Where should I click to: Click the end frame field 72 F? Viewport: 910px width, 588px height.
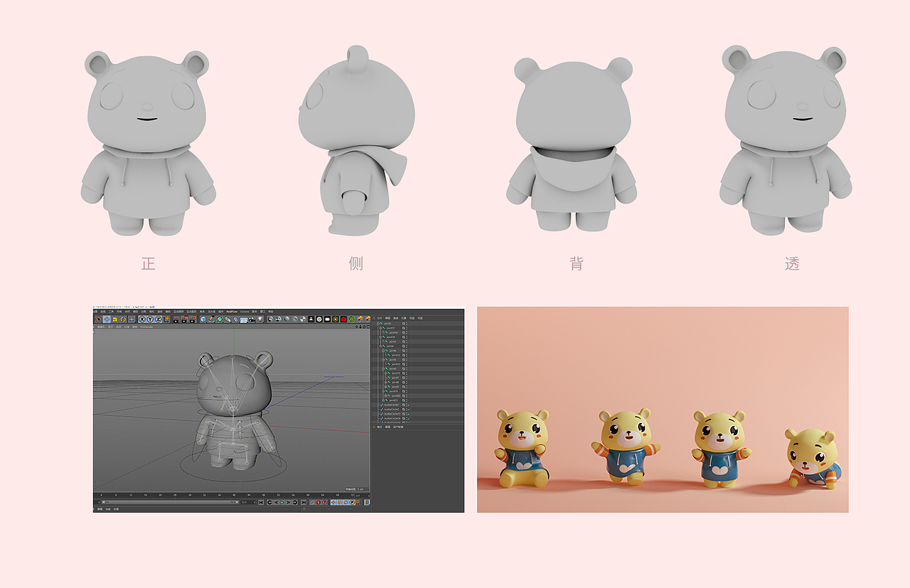248,502
